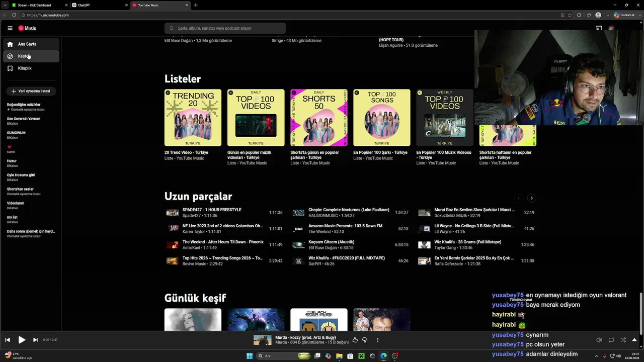Like the song Murda - kozzy
The width and height of the screenshot is (644, 362).
(x=355, y=340)
